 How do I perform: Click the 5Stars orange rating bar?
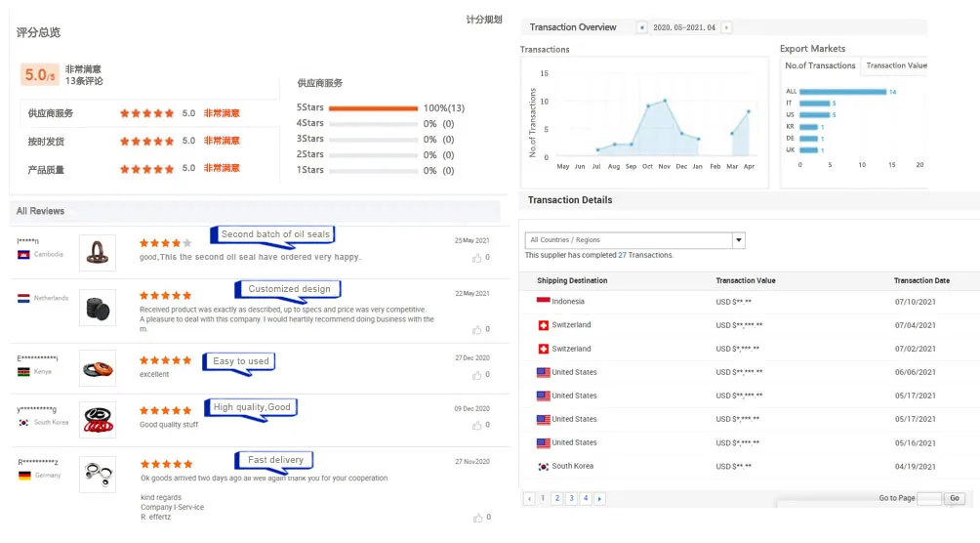pyautogui.click(x=373, y=108)
